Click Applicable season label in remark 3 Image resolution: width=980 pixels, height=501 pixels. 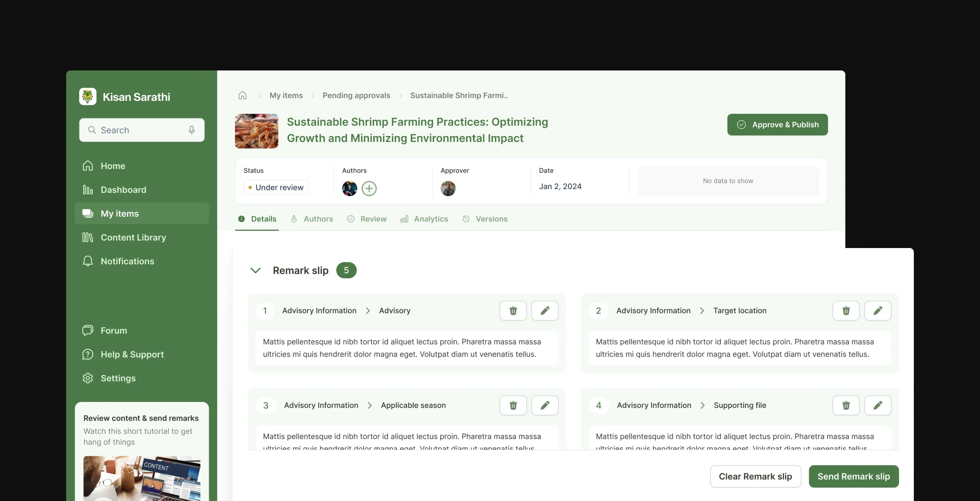(x=413, y=405)
